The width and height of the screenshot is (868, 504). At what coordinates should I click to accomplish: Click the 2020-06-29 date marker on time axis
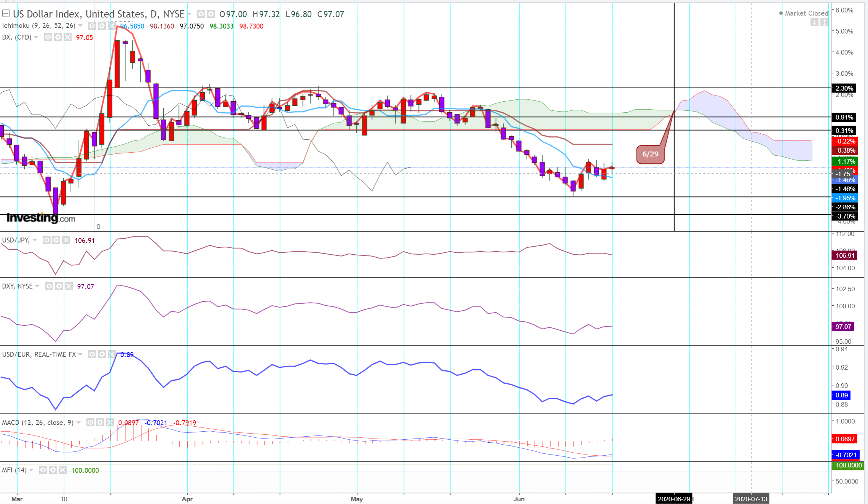pos(674,499)
